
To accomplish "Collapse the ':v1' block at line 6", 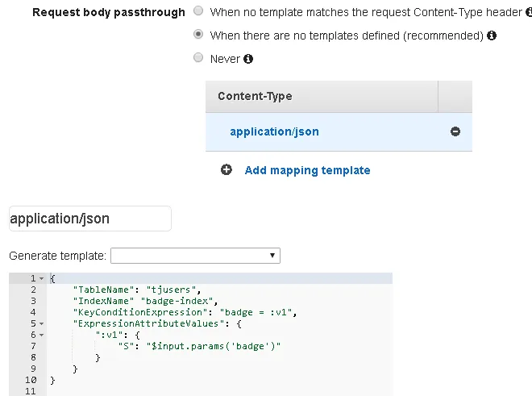I will (x=41, y=335).
